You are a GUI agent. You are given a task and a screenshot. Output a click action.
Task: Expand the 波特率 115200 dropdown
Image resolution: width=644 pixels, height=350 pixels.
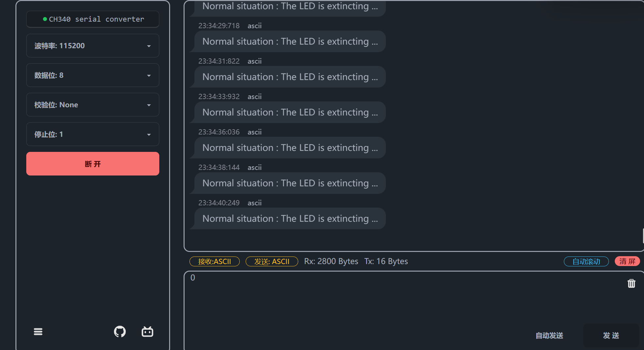point(93,46)
